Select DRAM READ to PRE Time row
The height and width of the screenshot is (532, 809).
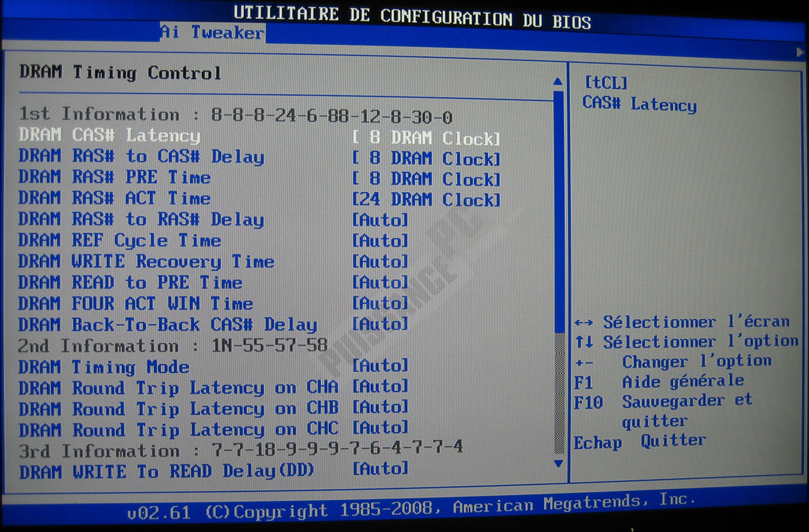point(130,282)
